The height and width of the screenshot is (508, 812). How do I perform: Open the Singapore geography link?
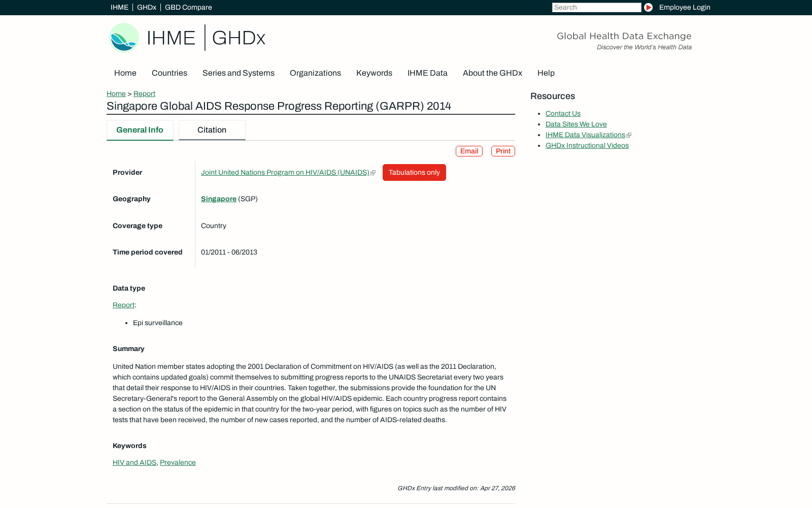tap(219, 199)
